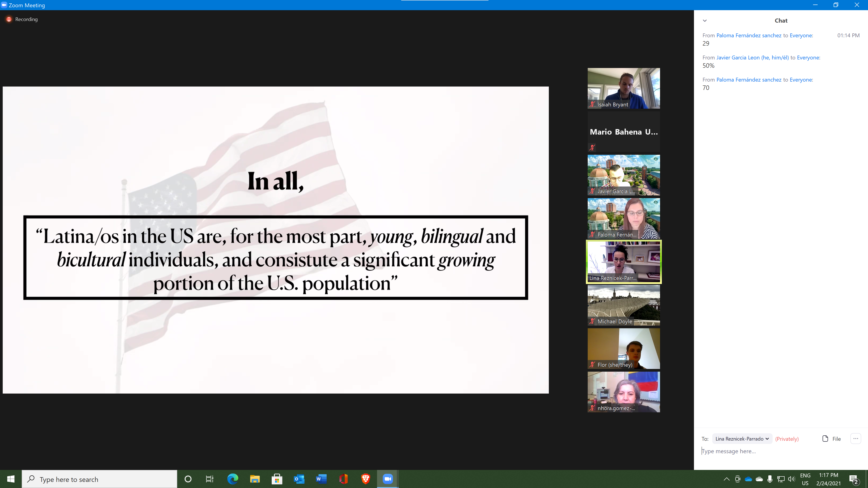The height and width of the screenshot is (488, 868).
Task: Select Isaiah Bryant's video thumbnail
Action: tap(623, 88)
